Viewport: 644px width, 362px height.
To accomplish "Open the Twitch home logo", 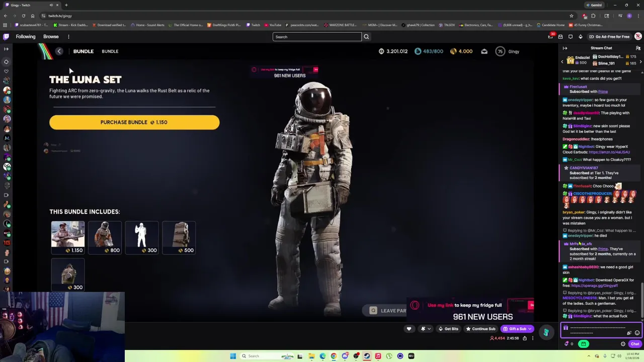I will click(x=6, y=37).
